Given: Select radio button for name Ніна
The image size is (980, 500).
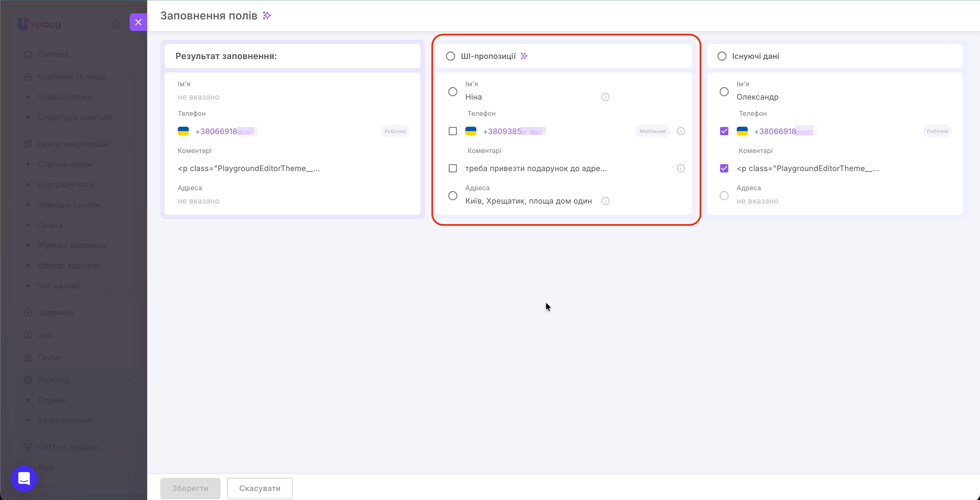Looking at the screenshot, I should [x=453, y=92].
